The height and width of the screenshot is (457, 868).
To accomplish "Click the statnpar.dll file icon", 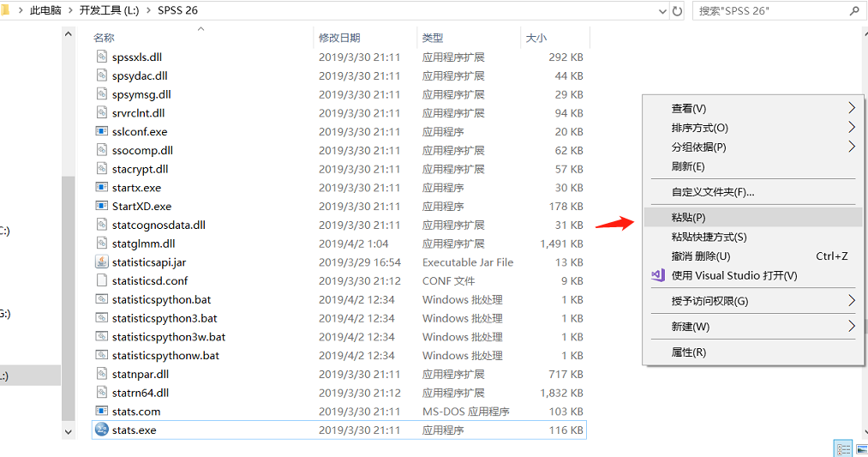I will (101, 374).
